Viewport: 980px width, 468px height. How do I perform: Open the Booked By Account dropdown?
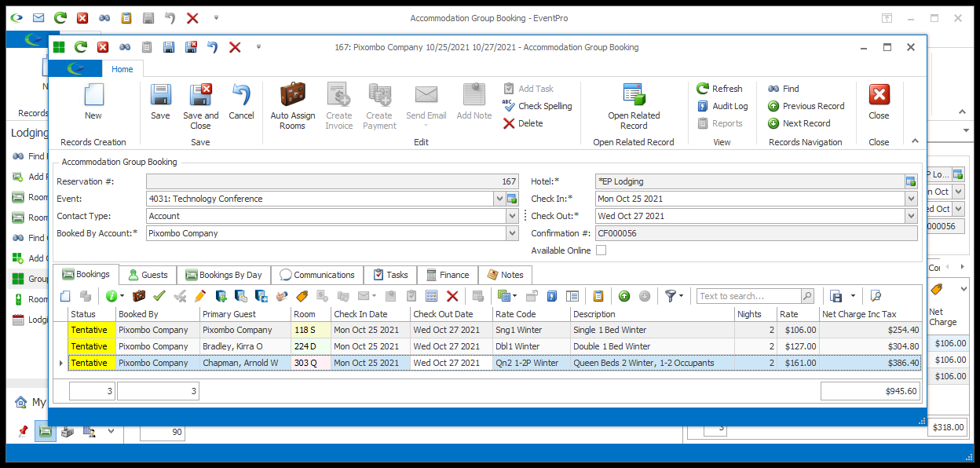pyautogui.click(x=512, y=233)
